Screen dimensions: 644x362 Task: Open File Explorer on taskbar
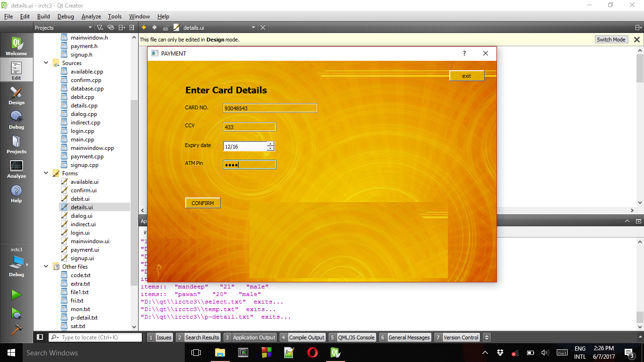[x=220, y=353]
